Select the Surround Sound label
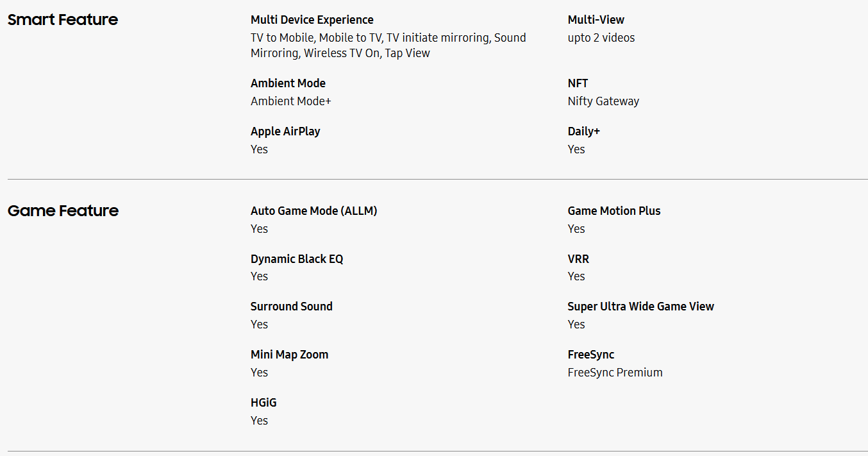Image resolution: width=868 pixels, height=456 pixels. tap(291, 307)
